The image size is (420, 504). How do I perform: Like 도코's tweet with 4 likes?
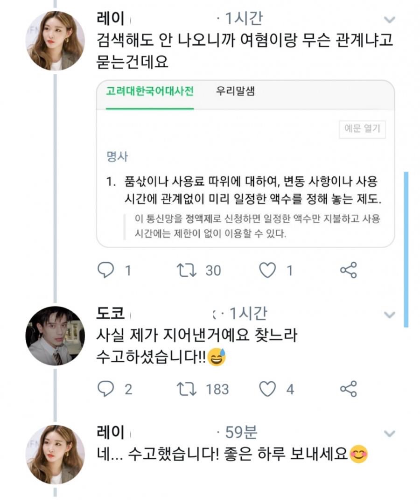[x=267, y=389]
